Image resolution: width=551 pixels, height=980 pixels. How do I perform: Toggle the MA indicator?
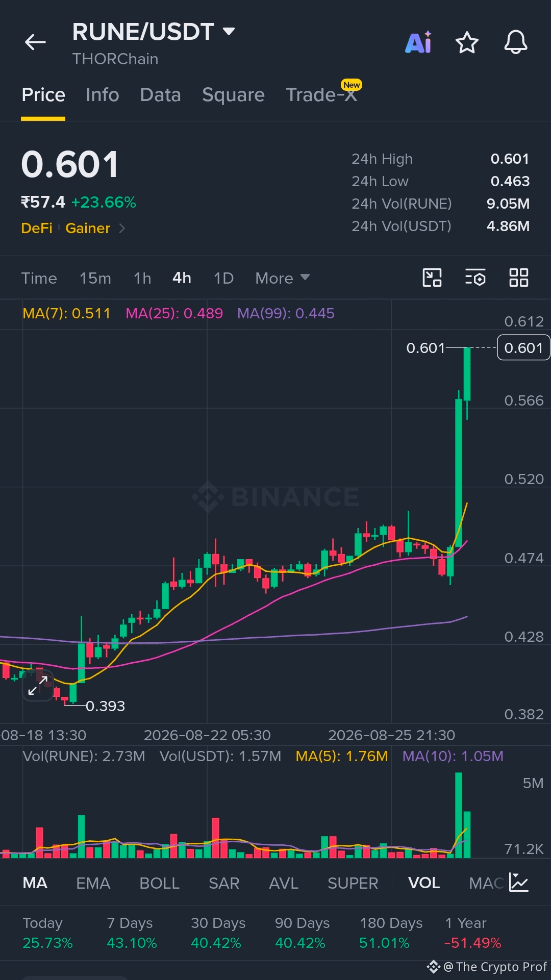pos(35,883)
